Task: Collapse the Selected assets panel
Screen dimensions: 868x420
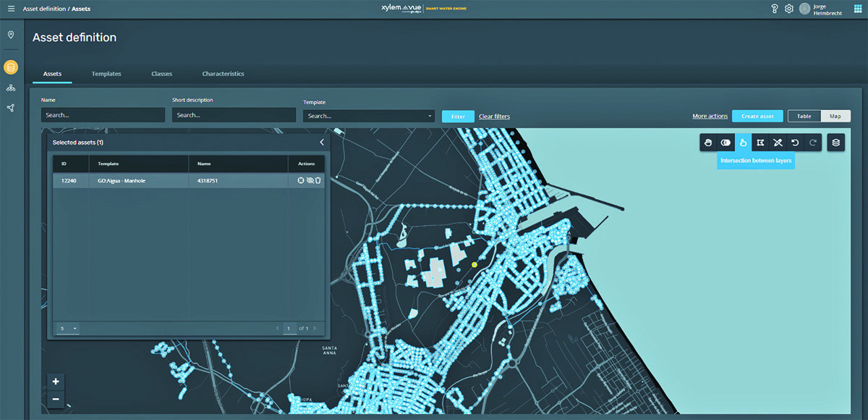Action: point(322,143)
